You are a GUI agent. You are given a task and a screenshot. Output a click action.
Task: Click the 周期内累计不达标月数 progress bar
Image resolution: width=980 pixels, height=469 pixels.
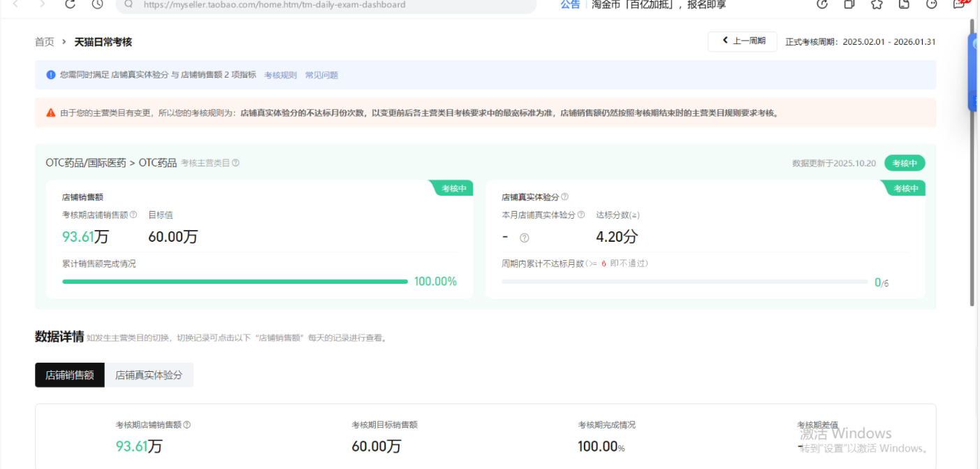(x=685, y=282)
